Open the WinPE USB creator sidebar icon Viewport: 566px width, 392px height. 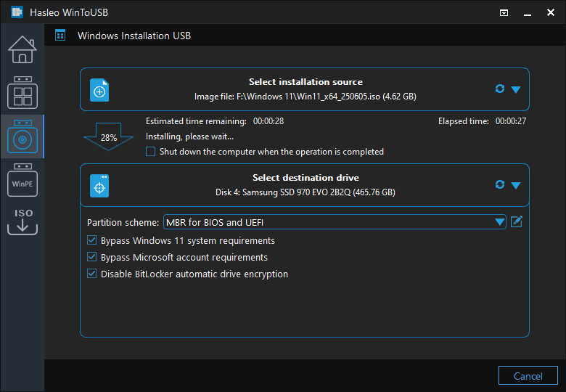click(x=22, y=181)
